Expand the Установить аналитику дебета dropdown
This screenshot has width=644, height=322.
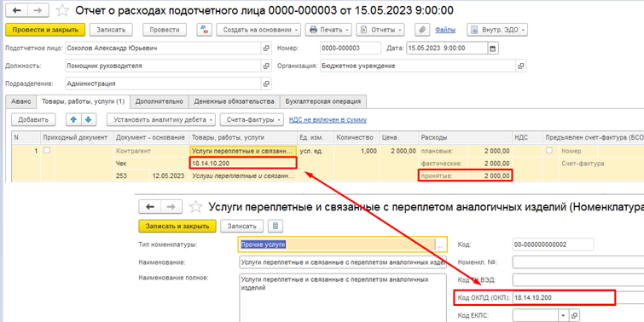pos(161,120)
